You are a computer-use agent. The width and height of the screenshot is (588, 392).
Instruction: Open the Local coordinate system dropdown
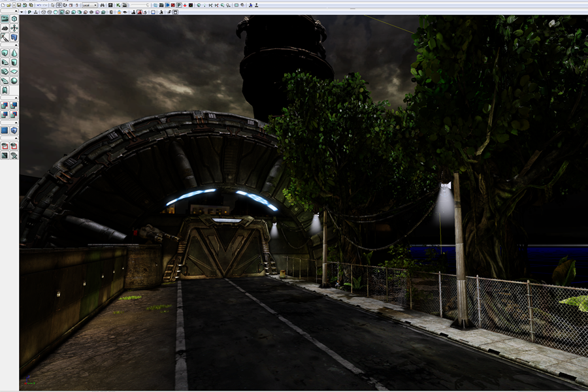click(x=89, y=5)
